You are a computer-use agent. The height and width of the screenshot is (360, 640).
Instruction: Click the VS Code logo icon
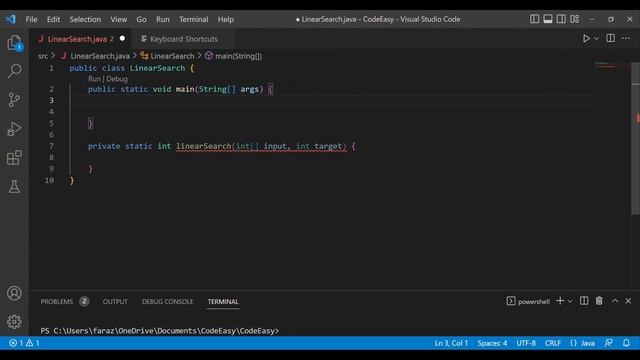coord(11,19)
